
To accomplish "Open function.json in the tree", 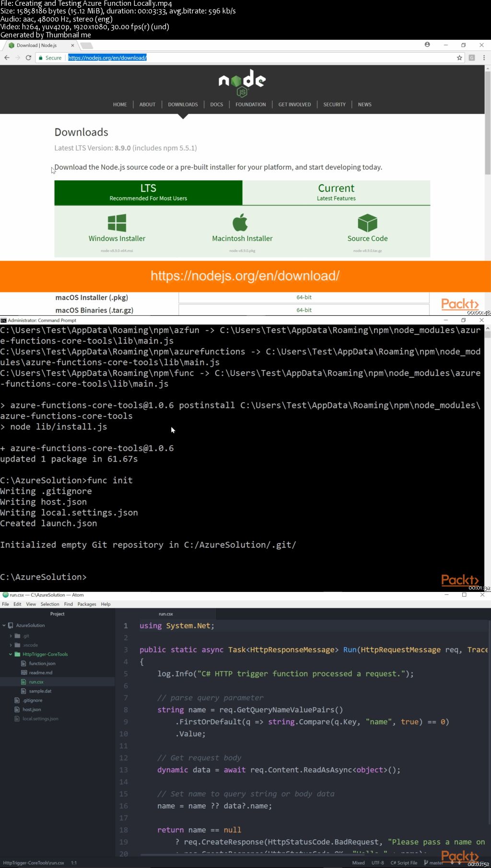I will tap(42, 663).
